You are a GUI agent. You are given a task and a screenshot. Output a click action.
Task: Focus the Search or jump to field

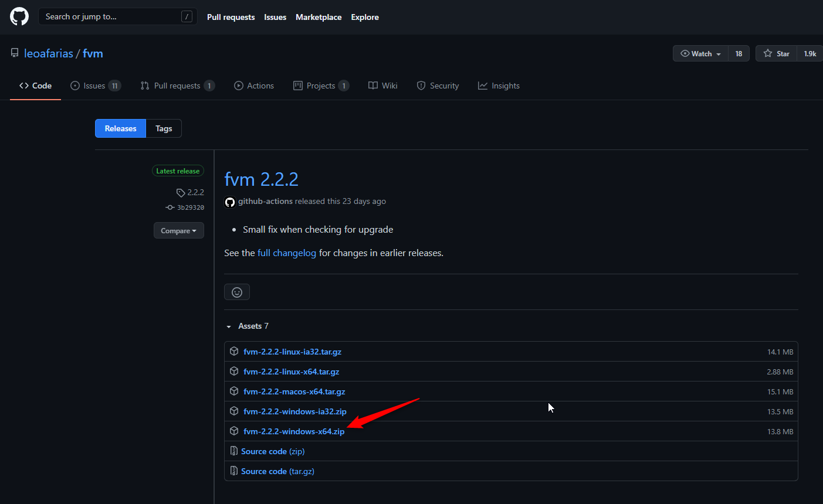coord(117,16)
